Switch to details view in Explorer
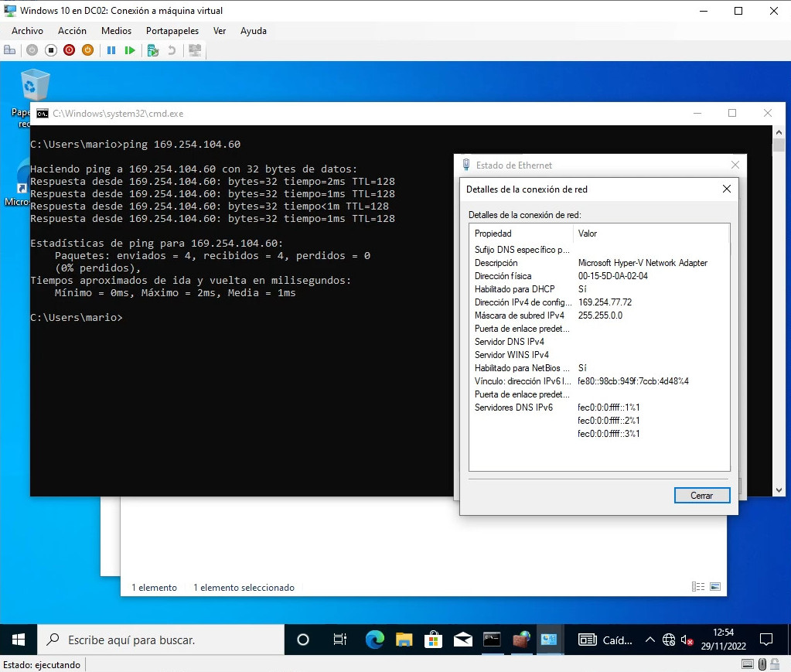 point(698,587)
